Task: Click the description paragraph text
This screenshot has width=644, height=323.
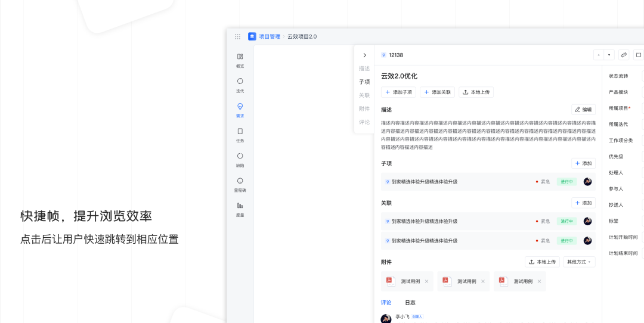Action: click(x=488, y=135)
